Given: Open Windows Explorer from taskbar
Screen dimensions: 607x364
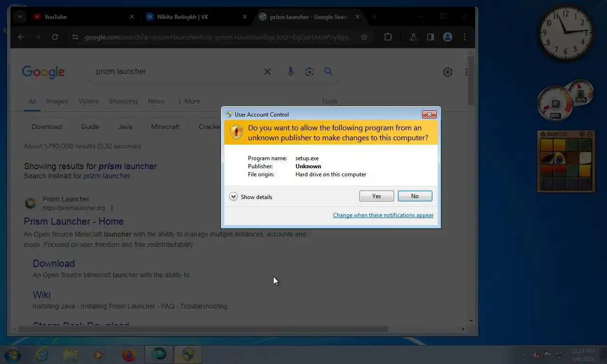Looking at the screenshot, I should (x=71, y=355).
